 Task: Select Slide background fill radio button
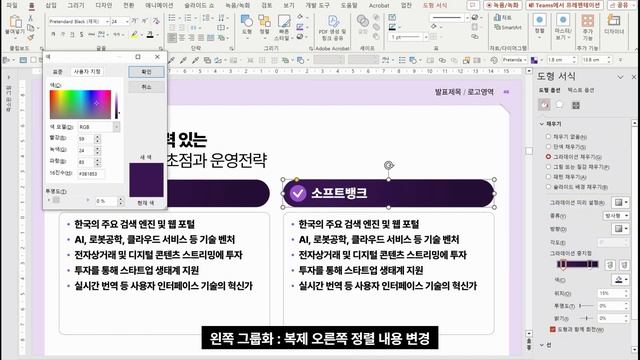pos(549,187)
